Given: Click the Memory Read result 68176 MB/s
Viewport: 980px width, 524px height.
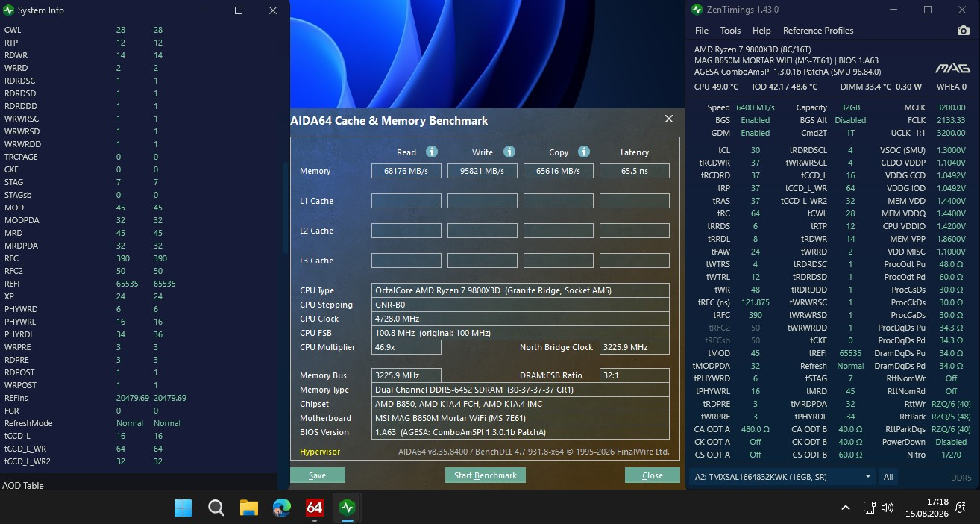Looking at the screenshot, I should [x=406, y=171].
